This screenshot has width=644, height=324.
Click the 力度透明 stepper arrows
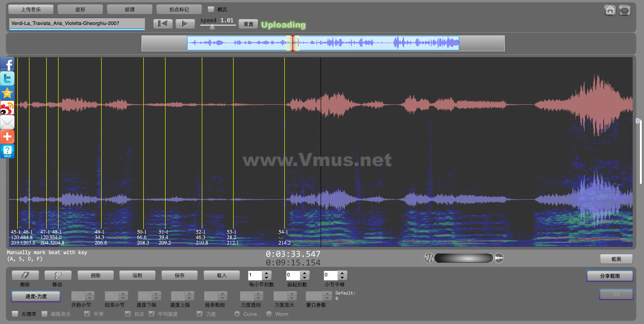click(x=259, y=296)
